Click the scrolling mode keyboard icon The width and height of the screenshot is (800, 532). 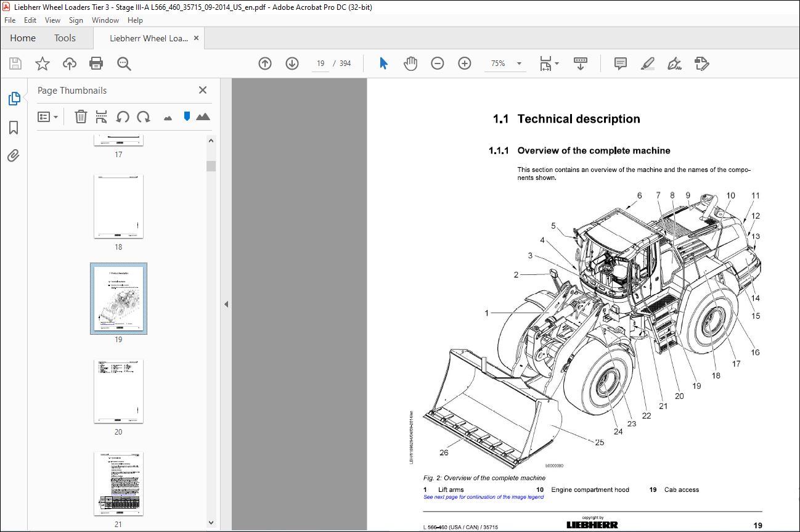(581, 63)
